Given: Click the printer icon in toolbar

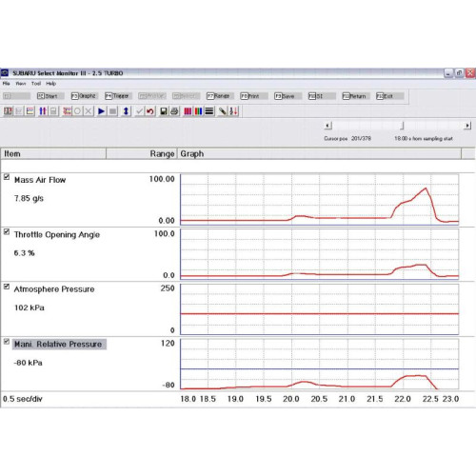Looking at the screenshot, I should coord(174,111).
